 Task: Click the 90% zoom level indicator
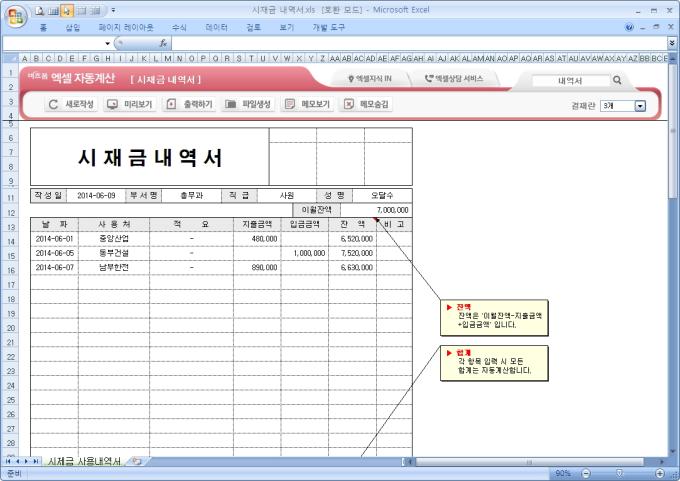(x=562, y=473)
